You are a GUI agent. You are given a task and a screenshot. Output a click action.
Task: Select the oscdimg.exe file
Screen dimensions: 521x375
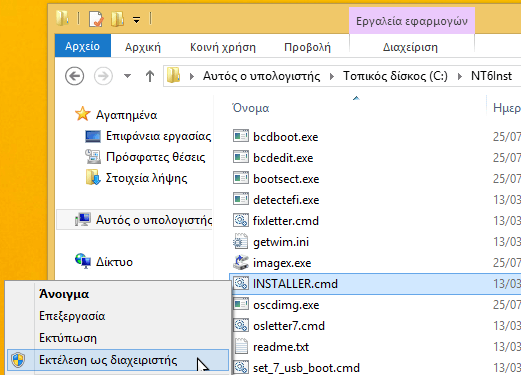286,305
